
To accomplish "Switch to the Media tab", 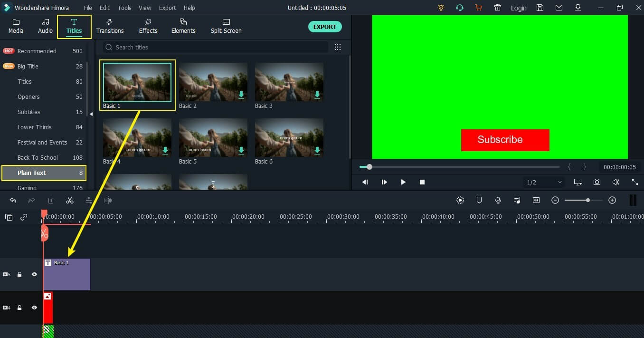I will pos(16,26).
